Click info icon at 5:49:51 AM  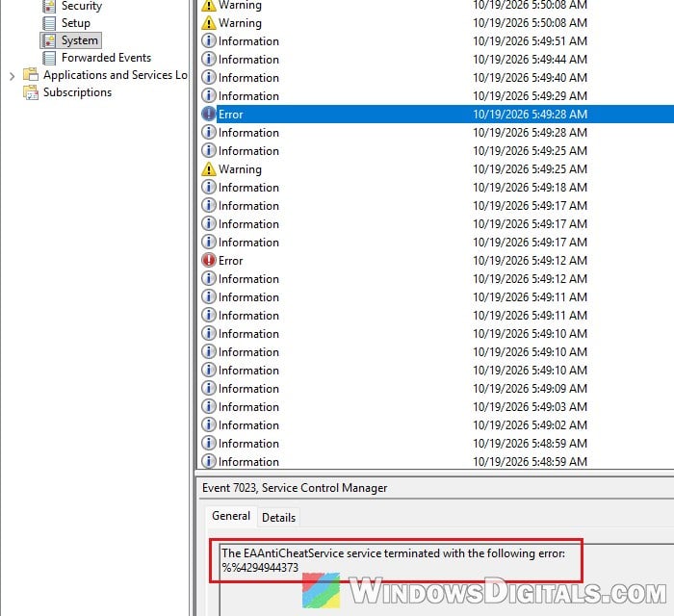click(x=209, y=40)
